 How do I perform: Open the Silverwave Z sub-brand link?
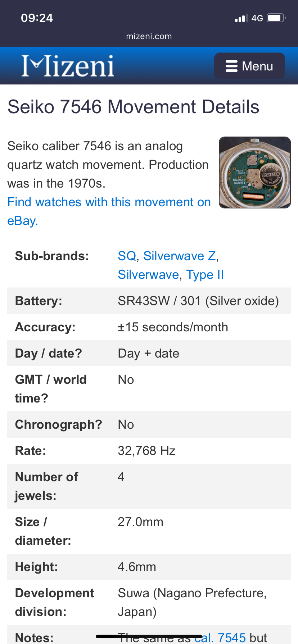(180, 256)
